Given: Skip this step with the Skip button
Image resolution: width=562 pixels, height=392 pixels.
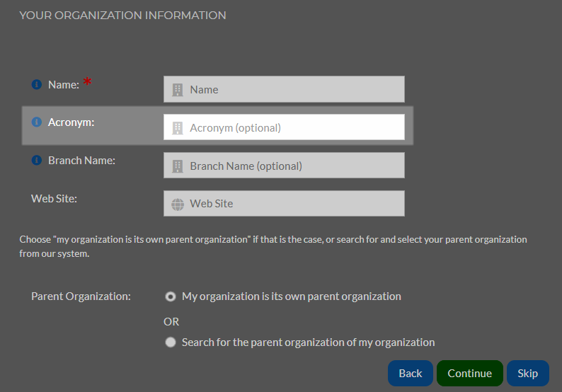Looking at the screenshot, I should coord(528,374).
